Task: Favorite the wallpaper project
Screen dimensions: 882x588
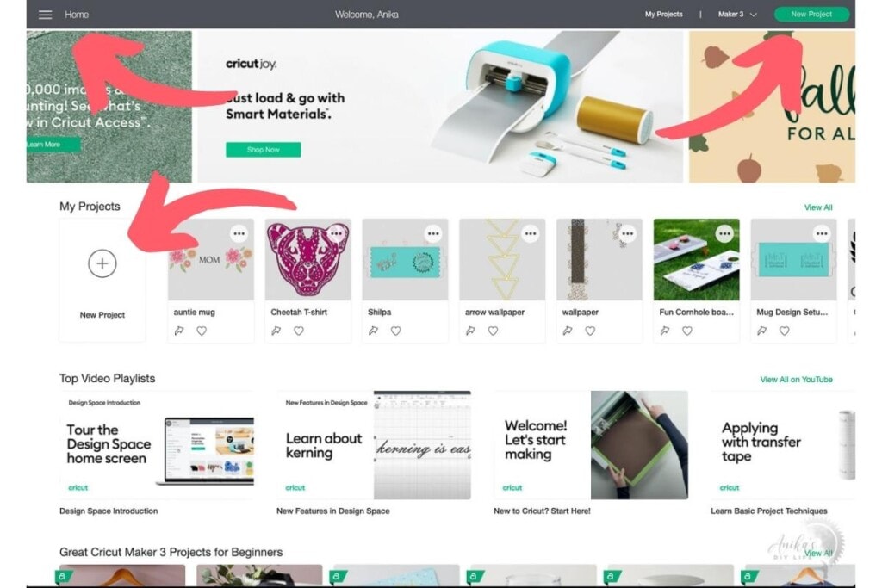Action: [590, 331]
